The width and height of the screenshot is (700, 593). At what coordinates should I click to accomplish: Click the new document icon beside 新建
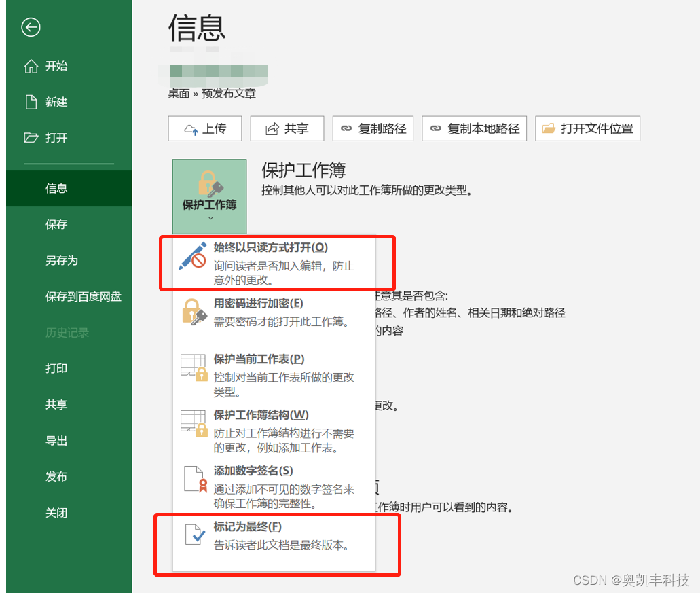coord(31,102)
